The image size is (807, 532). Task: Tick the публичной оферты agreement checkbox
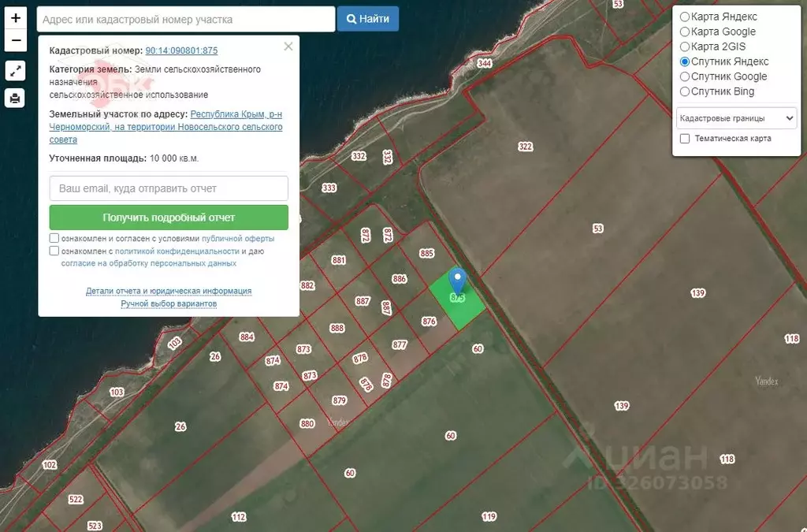point(54,238)
